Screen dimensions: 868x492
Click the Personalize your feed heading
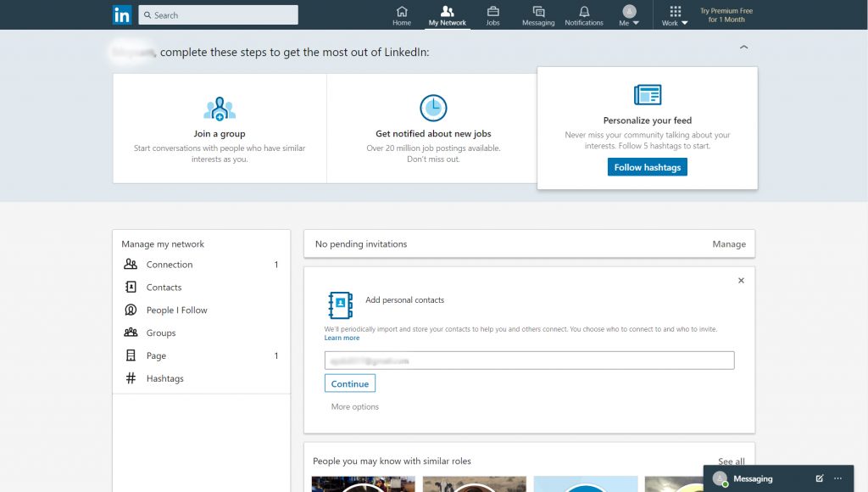[647, 120]
